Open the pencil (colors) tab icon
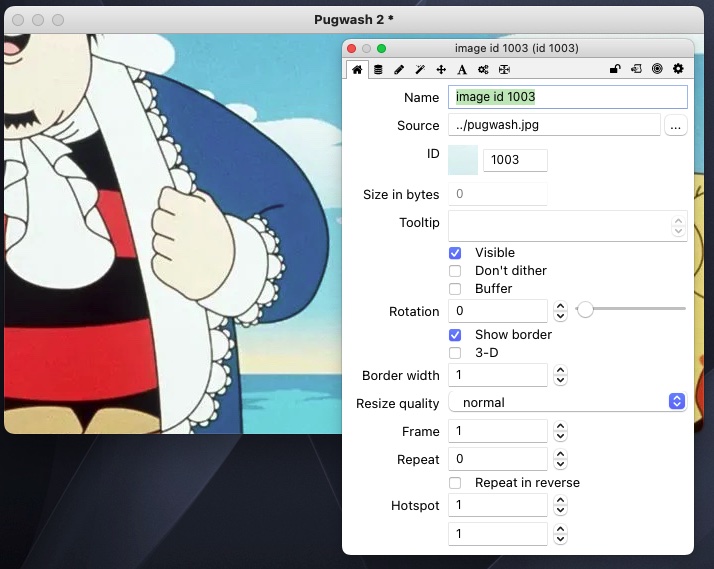 [399, 70]
